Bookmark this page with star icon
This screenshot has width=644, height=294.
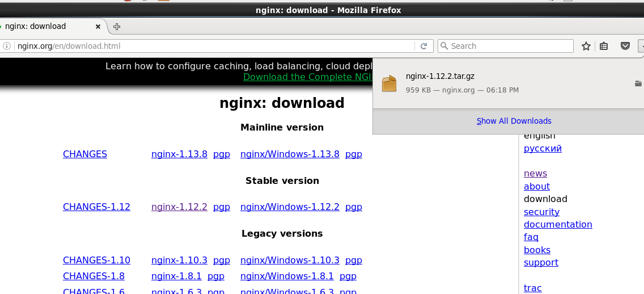586,46
